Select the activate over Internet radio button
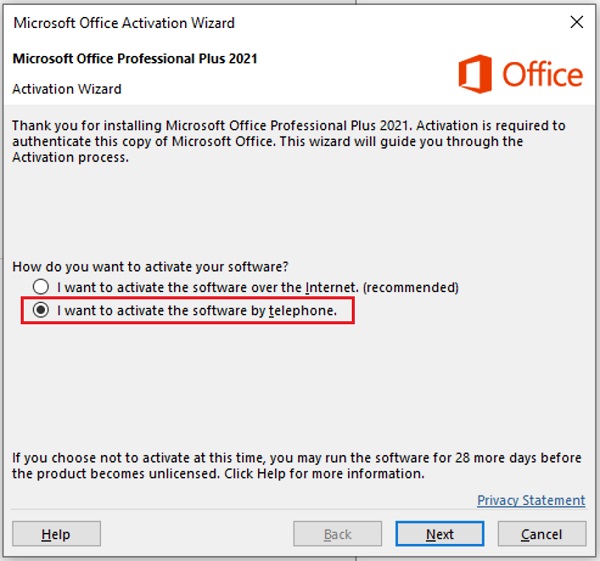Screen dimensions: 600x561 click(41, 287)
